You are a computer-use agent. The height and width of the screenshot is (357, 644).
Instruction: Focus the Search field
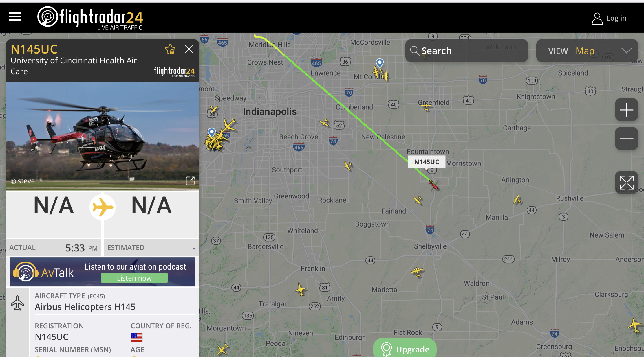(467, 51)
